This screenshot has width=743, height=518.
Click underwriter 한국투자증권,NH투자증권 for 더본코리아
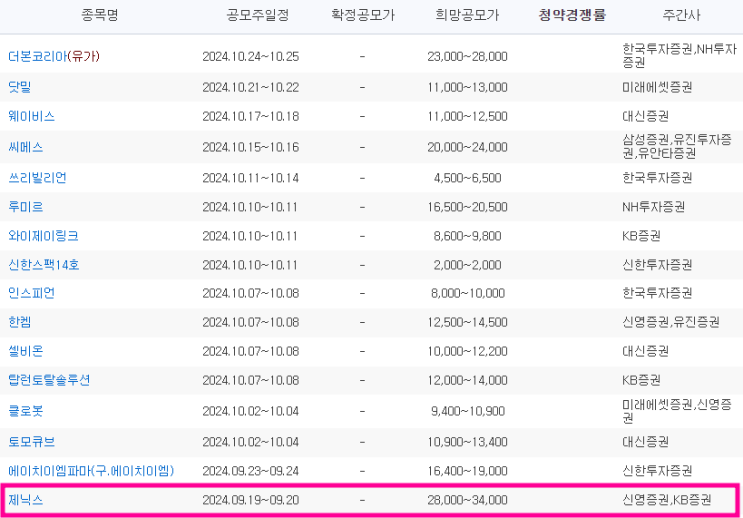[680, 55]
